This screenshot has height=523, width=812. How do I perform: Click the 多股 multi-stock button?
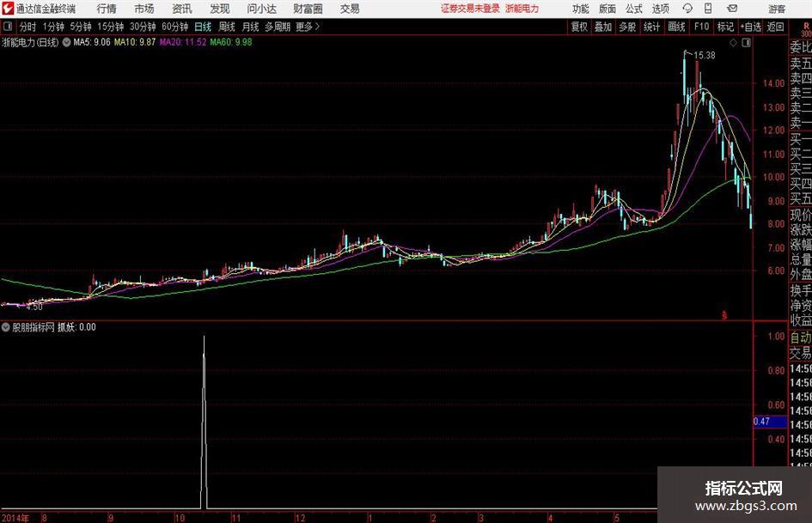coord(627,27)
